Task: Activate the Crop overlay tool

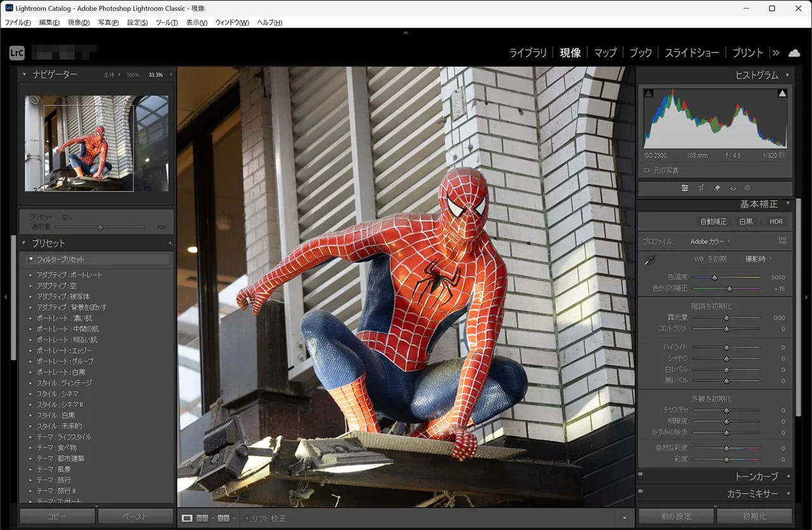Action: pos(701,188)
